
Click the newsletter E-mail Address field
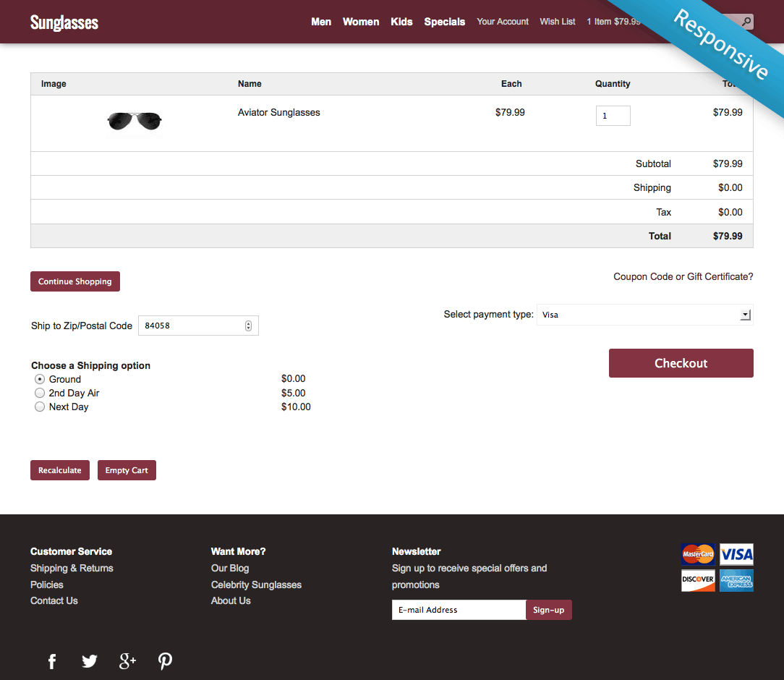click(459, 610)
